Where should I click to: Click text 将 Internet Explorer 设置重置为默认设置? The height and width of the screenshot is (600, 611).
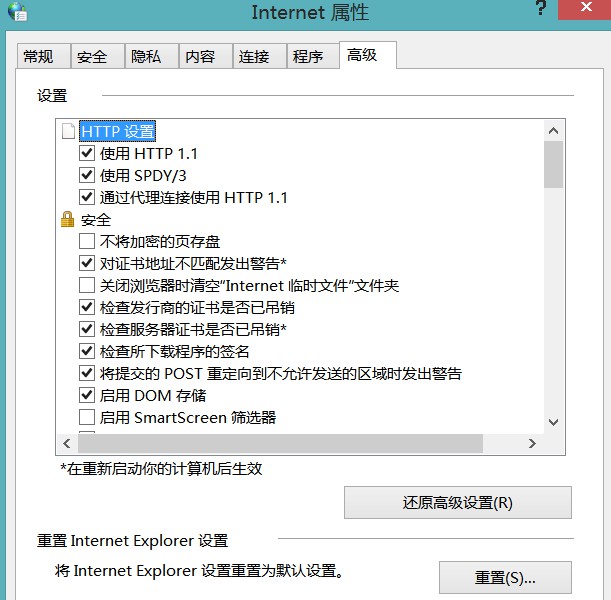tap(199, 571)
